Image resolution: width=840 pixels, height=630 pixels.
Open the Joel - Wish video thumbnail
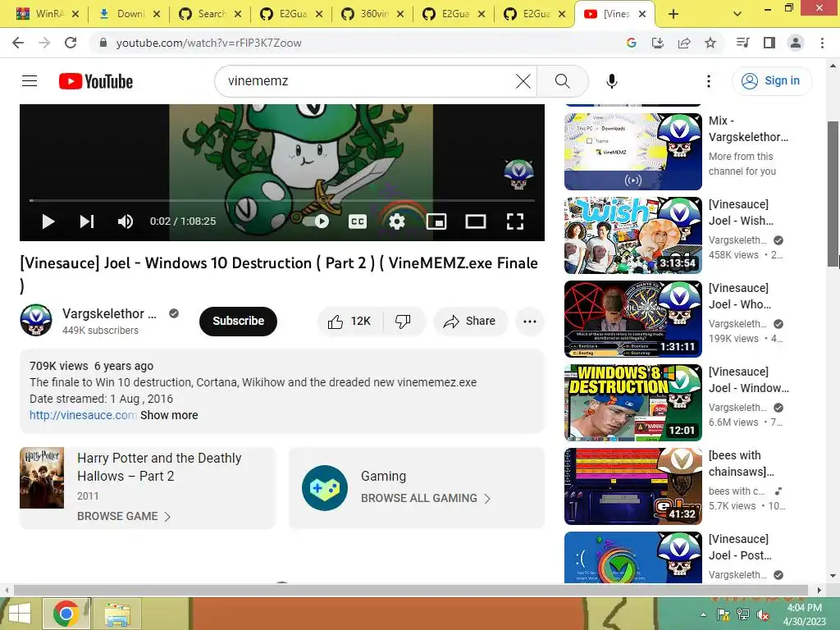click(632, 235)
